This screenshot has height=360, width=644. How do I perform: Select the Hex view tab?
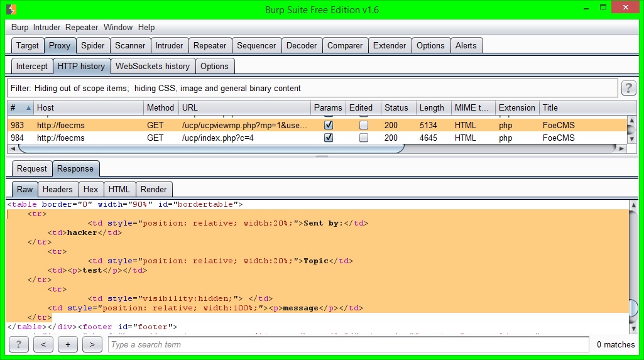[90, 189]
